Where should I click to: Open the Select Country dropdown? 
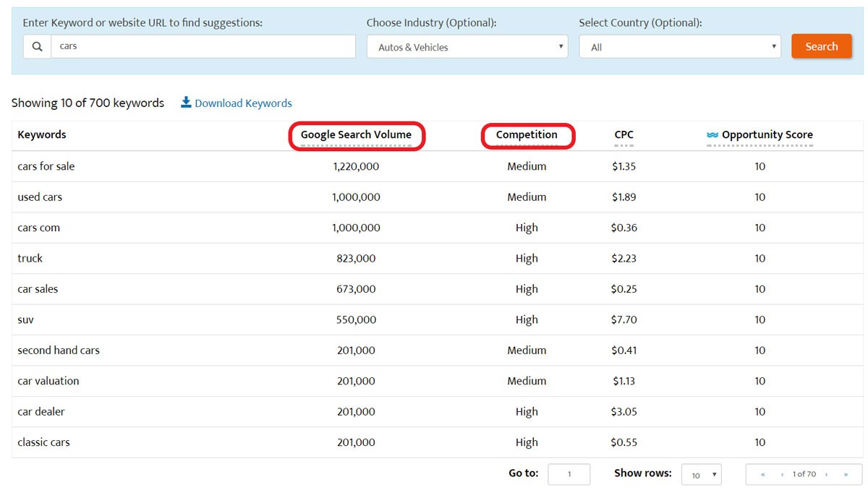(x=680, y=47)
